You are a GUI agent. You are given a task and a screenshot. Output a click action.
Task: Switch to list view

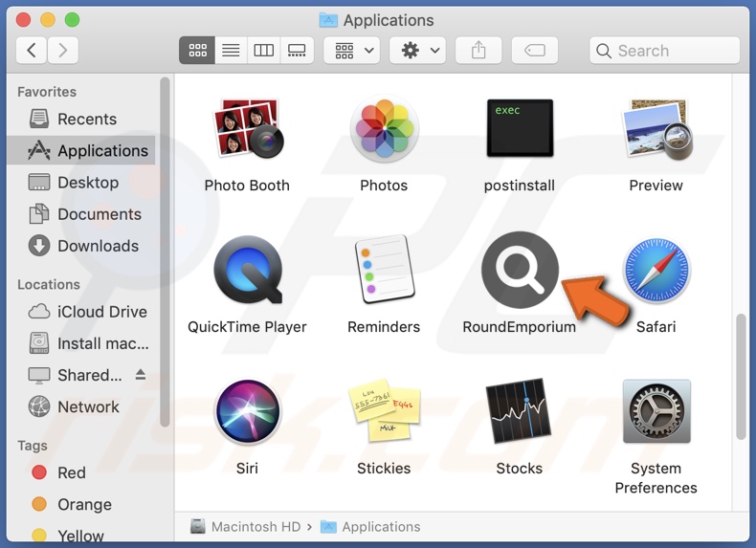point(231,50)
